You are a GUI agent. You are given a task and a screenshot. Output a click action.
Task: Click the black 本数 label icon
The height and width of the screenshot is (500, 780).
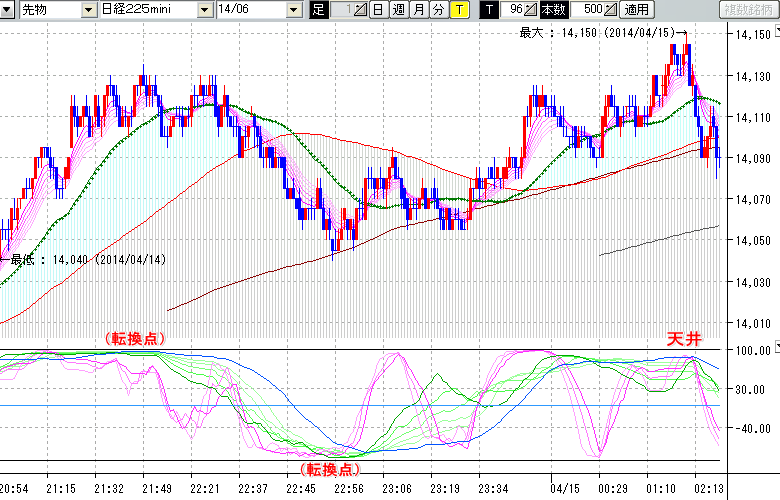click(552, 10)
